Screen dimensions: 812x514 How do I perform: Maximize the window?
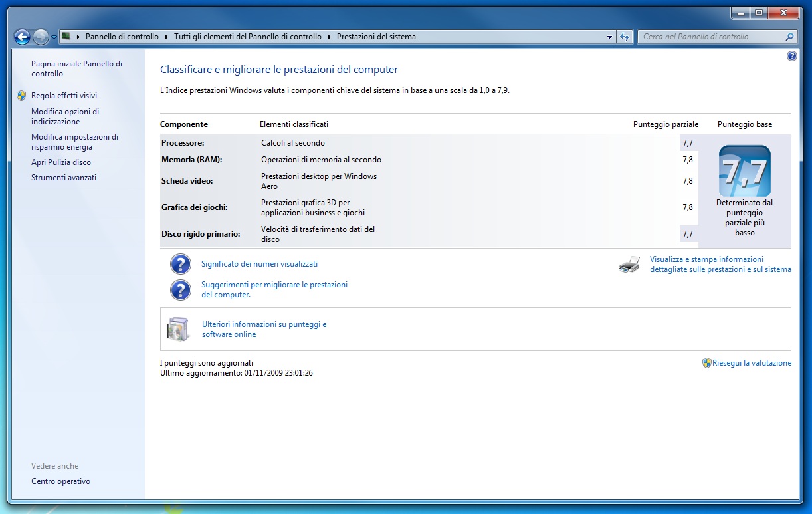coord(758,13)
